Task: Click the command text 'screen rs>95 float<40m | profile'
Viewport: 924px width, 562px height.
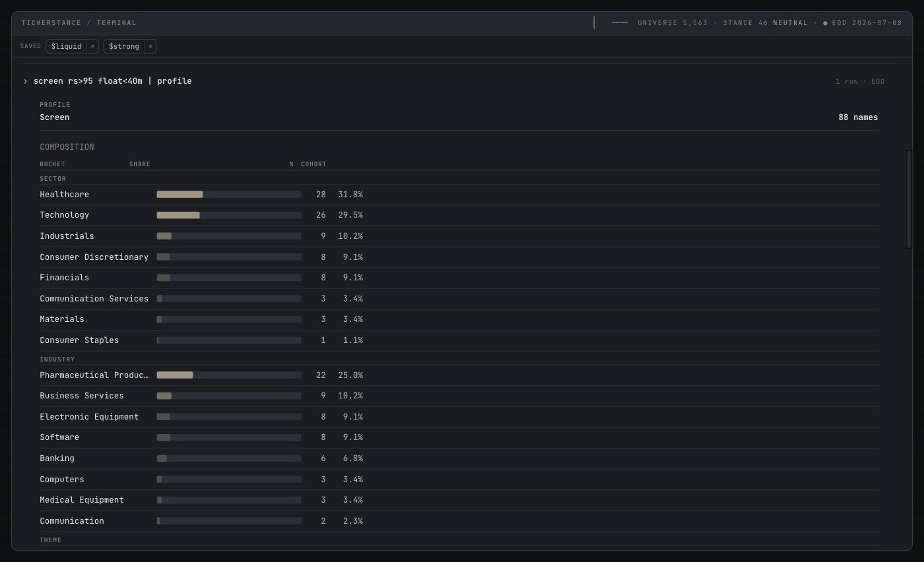Action: [x=113, y=81]
